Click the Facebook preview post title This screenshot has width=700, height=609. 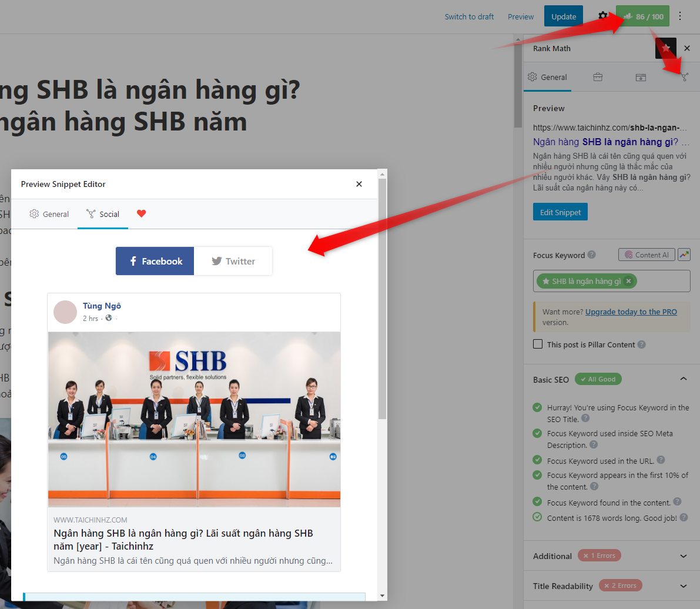click(183, 540)
